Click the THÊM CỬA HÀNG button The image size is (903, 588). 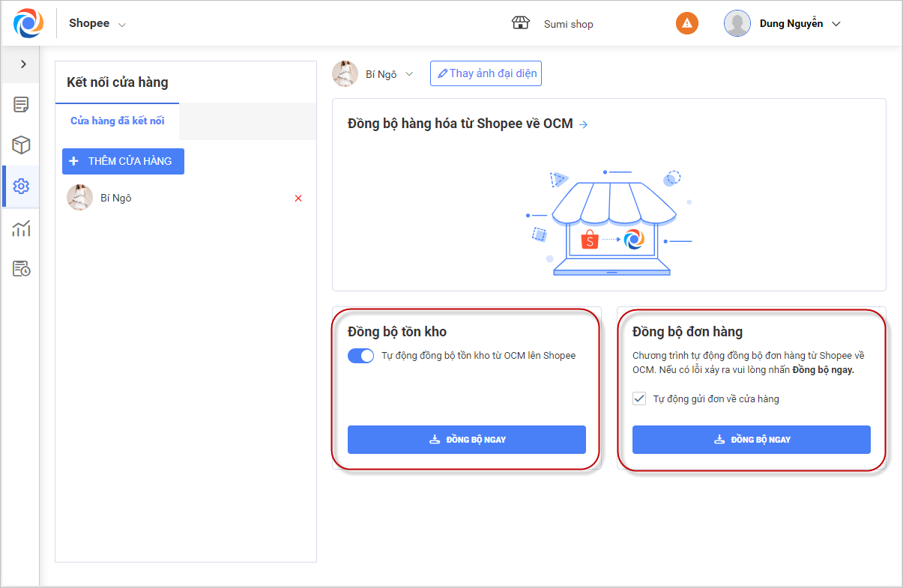(x=123, y=161)
